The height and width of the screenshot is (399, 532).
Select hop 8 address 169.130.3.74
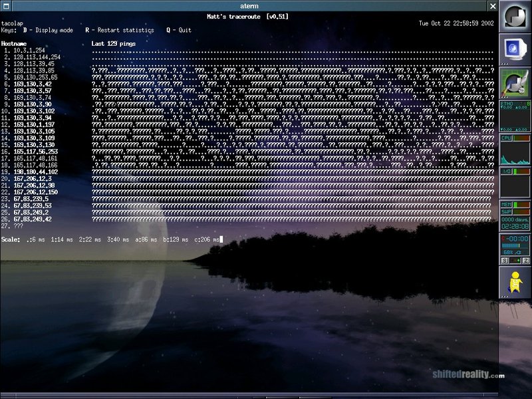click(33, 98)
